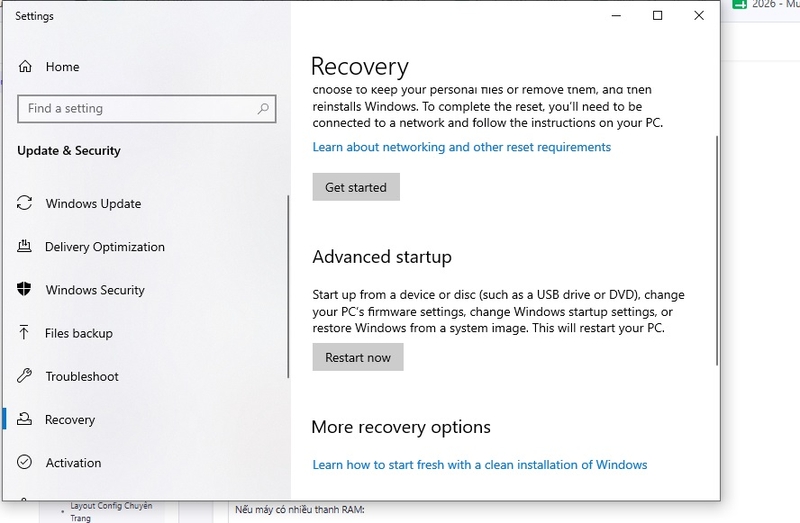Click the More recovery options heading
Image resolution: width=800 pixels, height=523 pixels.
pos(401,427)
